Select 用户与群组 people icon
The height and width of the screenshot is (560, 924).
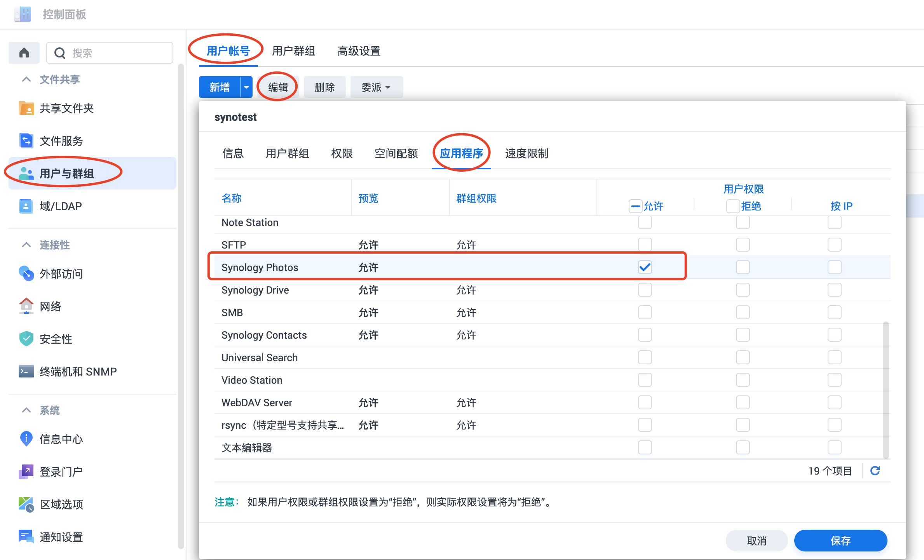pyautogui.click(x=26, y=173)
